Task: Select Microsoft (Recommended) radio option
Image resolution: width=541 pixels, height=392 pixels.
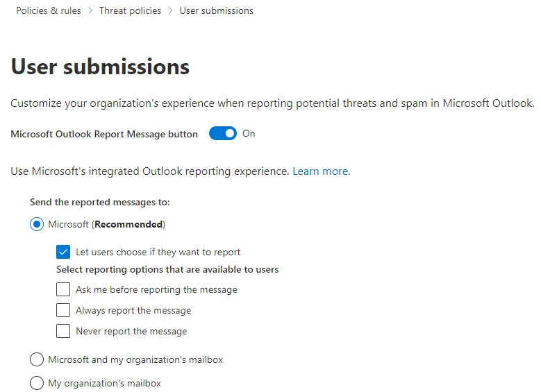Action: tap(37, 224)
